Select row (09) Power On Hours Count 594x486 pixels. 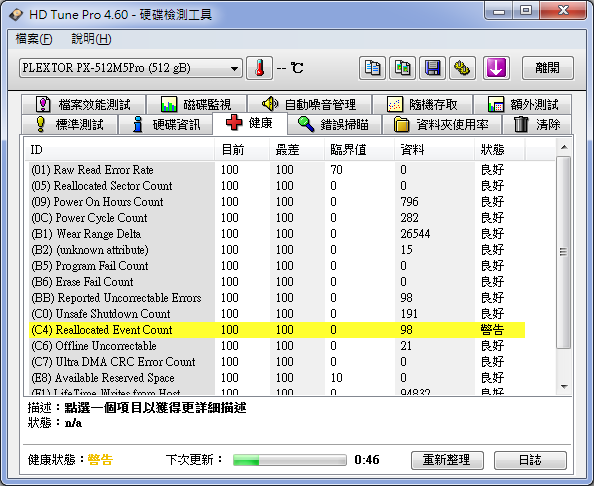click(277, 202)
